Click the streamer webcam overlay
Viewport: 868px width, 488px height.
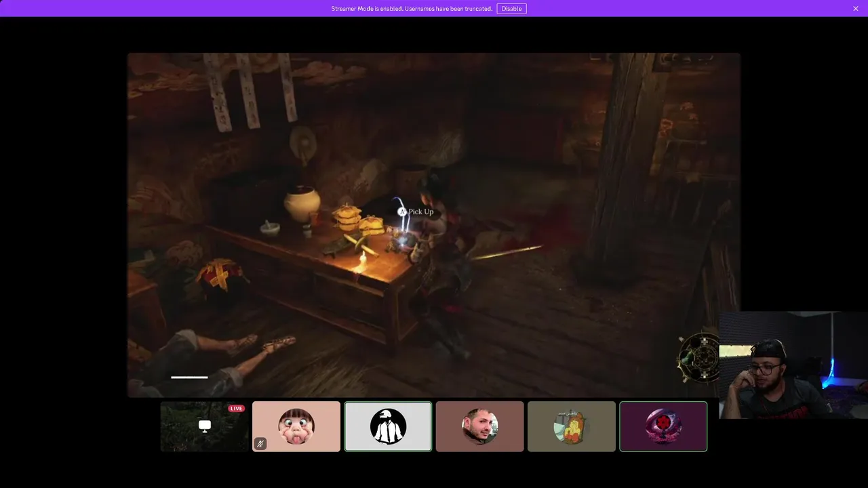793,365
